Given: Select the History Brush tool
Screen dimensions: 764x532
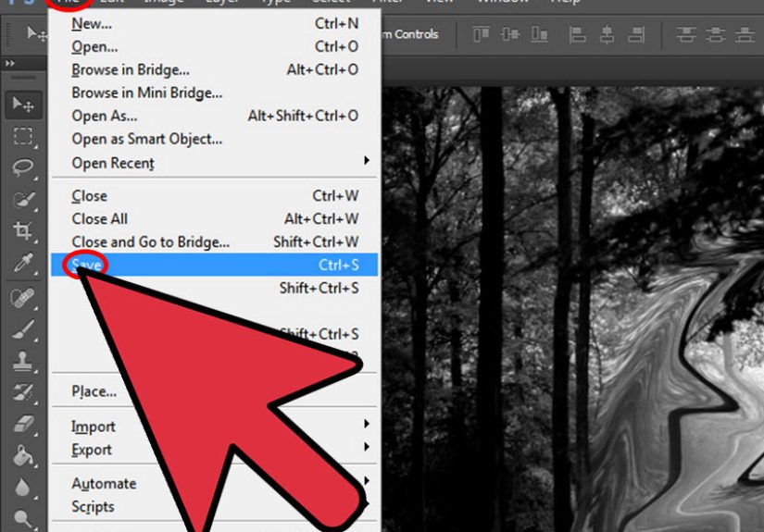Looking at the screenshot, I should 23,393.
